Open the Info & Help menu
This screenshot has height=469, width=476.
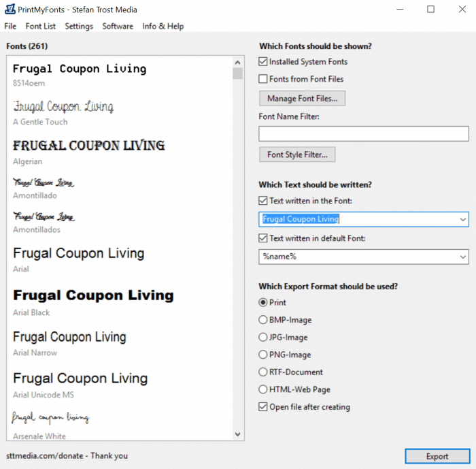tap(163, 27)
